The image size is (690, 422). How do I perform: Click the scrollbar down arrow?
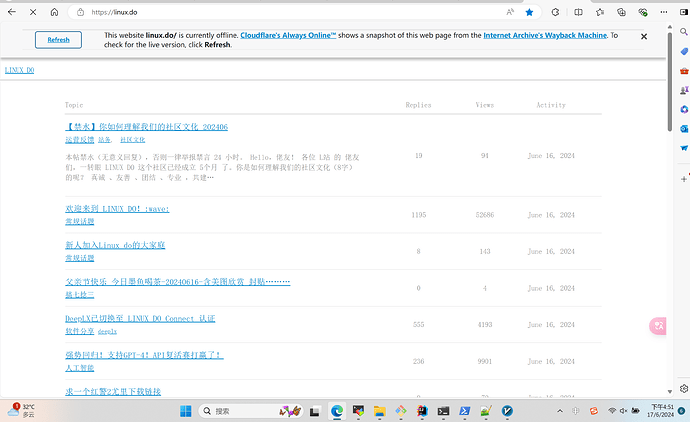click(x=670, y=391)
